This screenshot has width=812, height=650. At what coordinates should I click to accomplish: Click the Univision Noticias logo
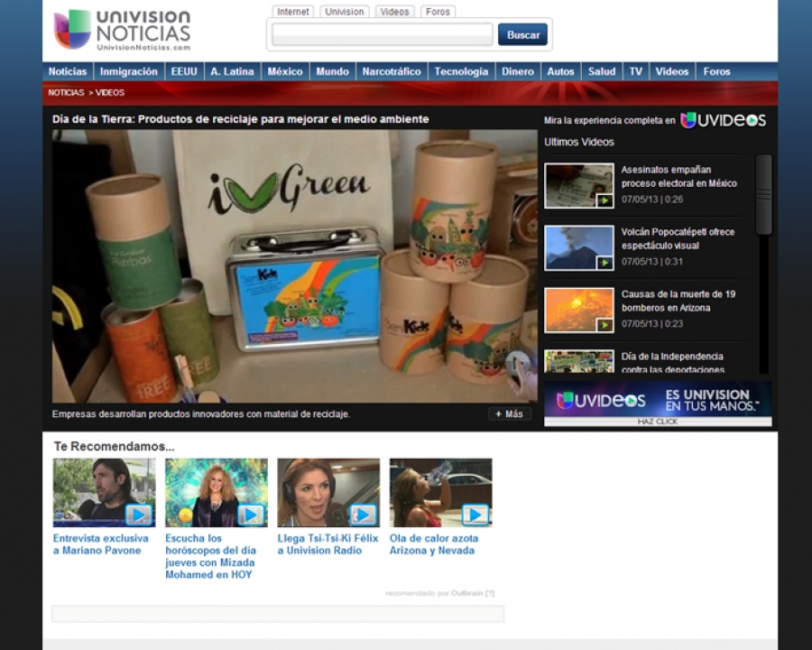coord(122,30)
